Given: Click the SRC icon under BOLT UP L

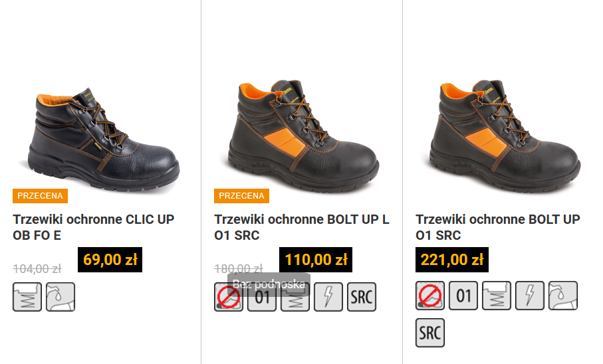Looking at the screenshot, I should tap(362, 297).
